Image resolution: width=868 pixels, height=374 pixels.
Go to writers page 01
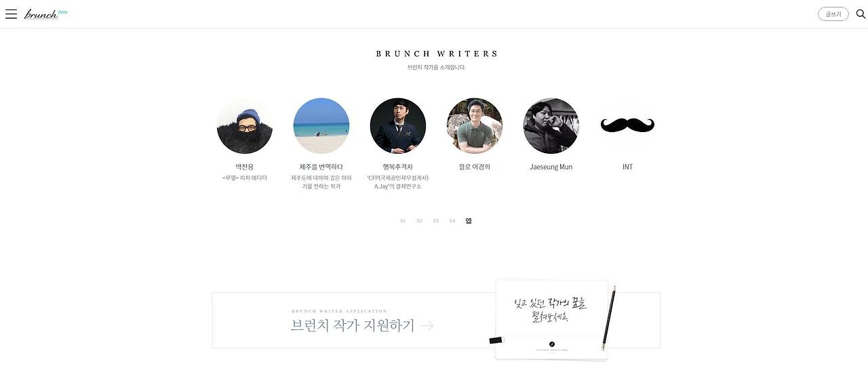(x=403, y=221)
